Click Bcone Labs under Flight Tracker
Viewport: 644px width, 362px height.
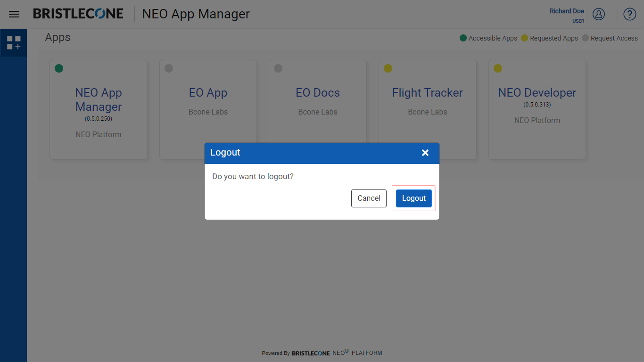pyautogui.click(x=428, y=112)
